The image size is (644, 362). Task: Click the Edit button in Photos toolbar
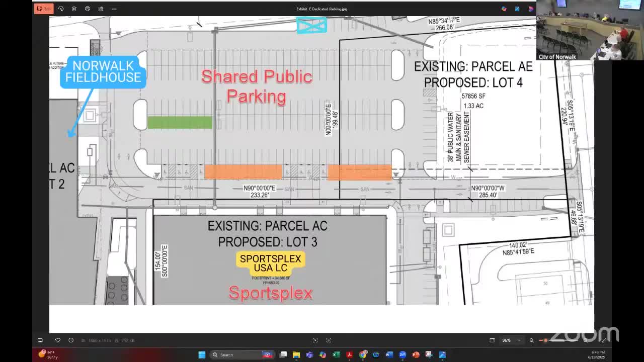tap(44, 9)
